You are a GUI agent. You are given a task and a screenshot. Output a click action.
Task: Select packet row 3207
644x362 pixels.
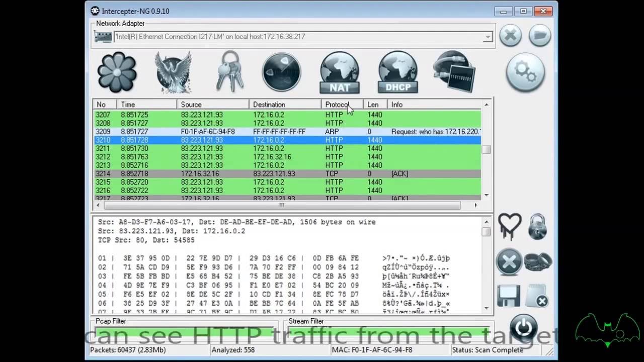287,115
